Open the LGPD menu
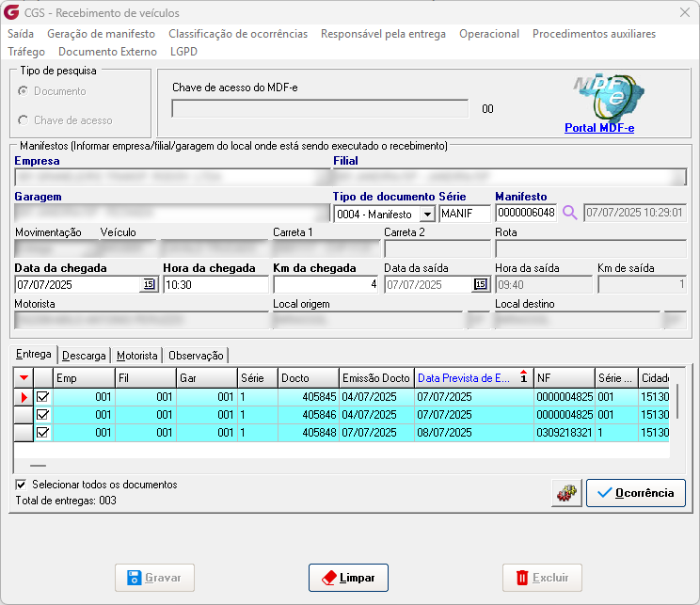Image resolution: width=700 pixels, height=605 pixels. coord(183,52)
